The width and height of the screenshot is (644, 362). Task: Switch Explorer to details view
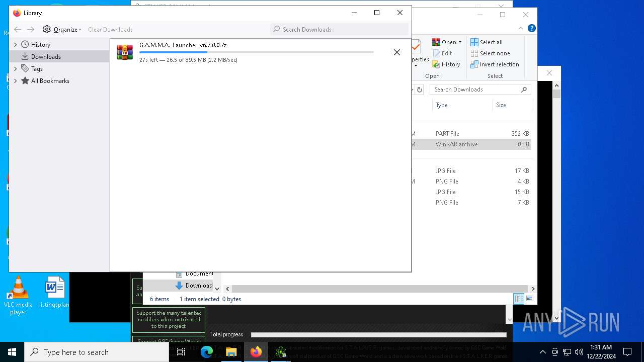coord(519,299)
